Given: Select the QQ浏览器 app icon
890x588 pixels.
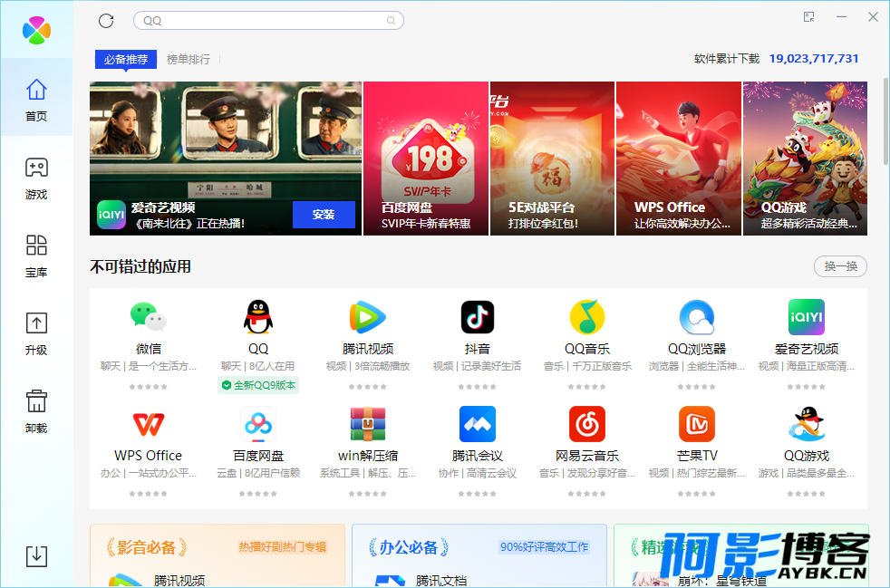Looking at the screenshot, I should tap(697, 317).
